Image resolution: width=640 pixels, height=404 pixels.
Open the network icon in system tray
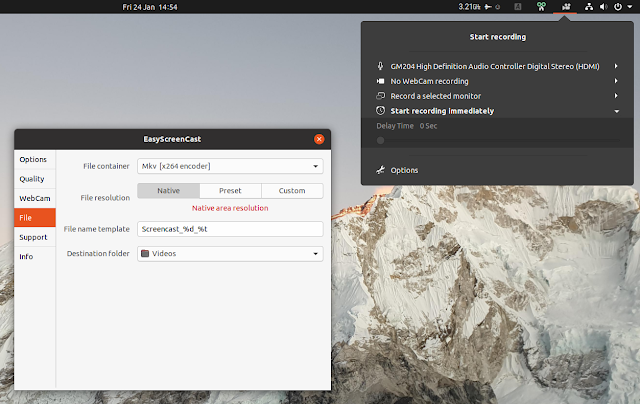click(x=591, y=7)
